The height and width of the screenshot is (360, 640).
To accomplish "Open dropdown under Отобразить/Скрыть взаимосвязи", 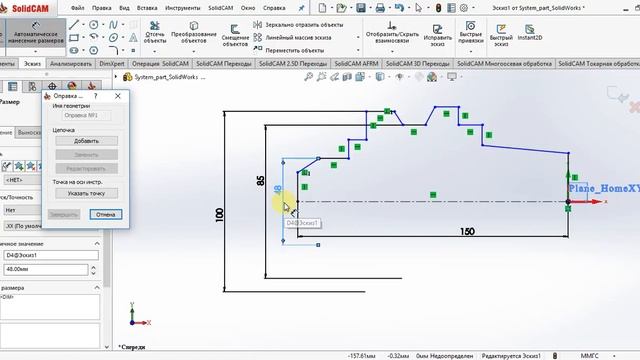I will pyautogui.click(x=392, y=51).
